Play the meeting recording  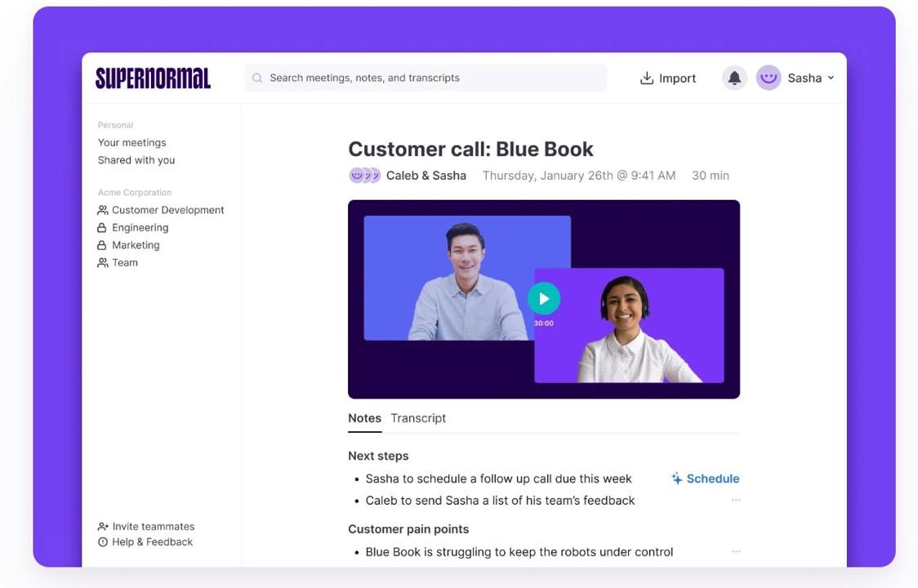click(544, 299)
